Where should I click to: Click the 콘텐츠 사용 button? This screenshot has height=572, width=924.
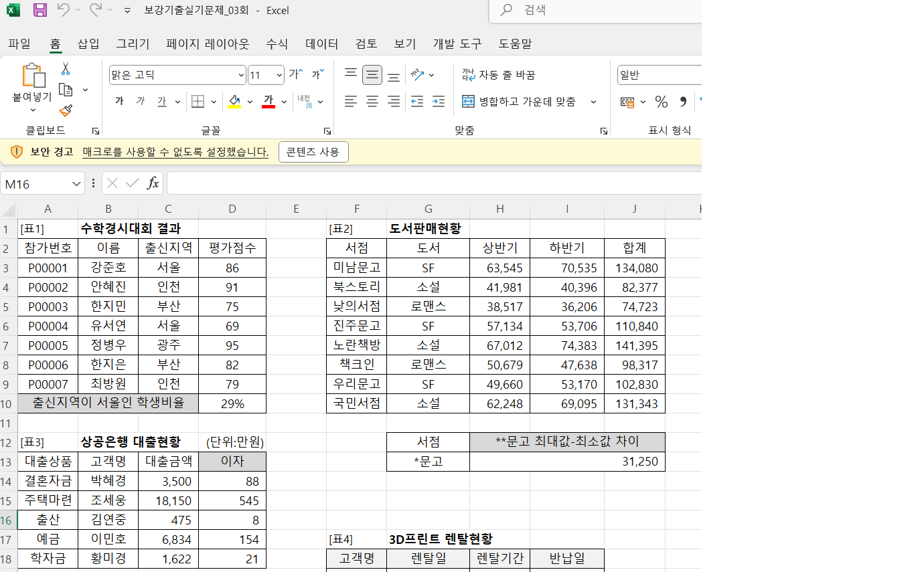click(x=313, y=152)
